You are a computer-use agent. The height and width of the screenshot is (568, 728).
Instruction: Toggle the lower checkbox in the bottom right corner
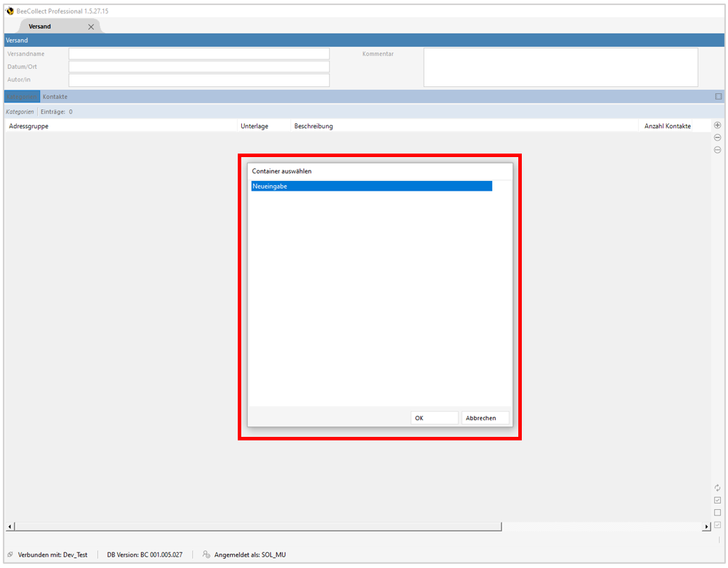coord(717,525)
